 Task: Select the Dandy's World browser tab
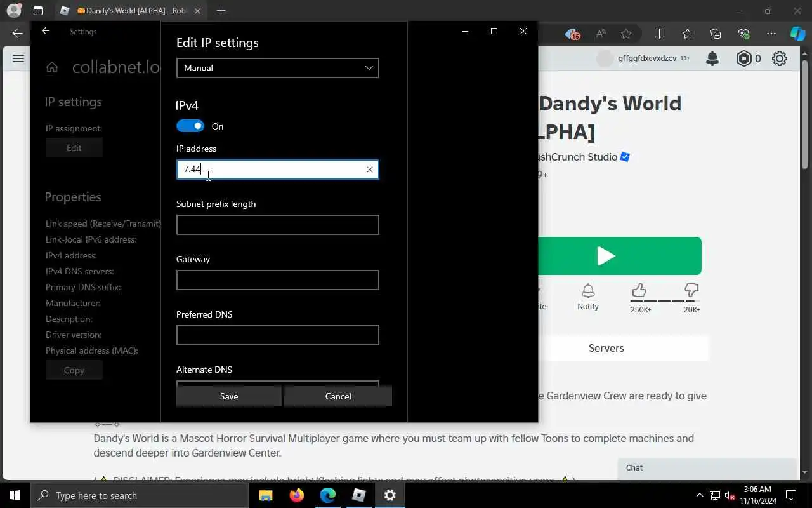pyautogui.click(x=129, y=11)
